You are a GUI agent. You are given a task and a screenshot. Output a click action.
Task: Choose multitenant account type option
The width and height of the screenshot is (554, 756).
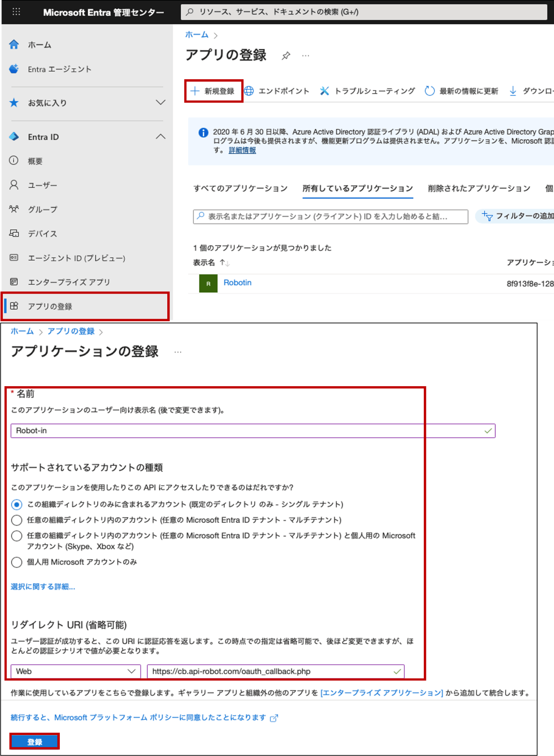[x=17, y=520]
